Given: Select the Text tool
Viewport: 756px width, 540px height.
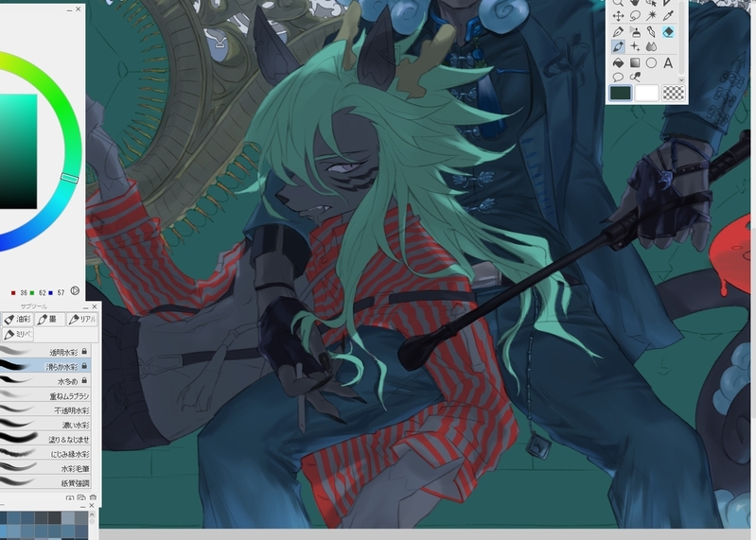Looking at the screenshot, I should click(x=668, y=63).
